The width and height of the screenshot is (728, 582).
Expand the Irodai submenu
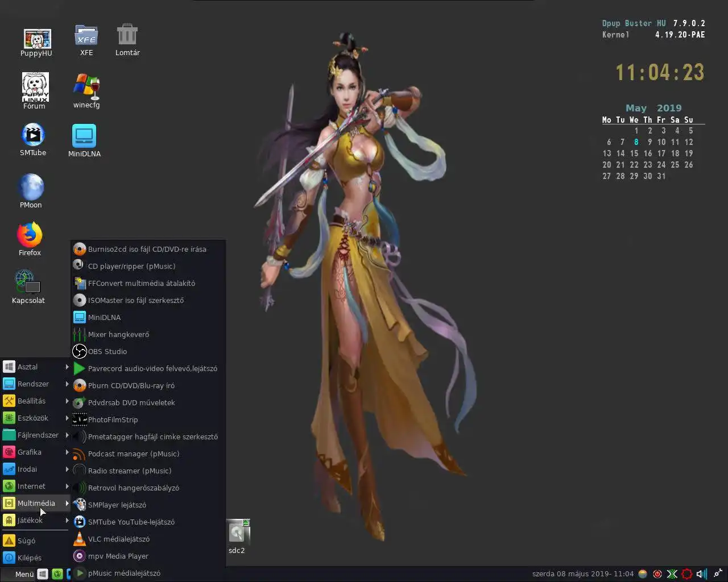pyautogui.click(x=36, y=469)
